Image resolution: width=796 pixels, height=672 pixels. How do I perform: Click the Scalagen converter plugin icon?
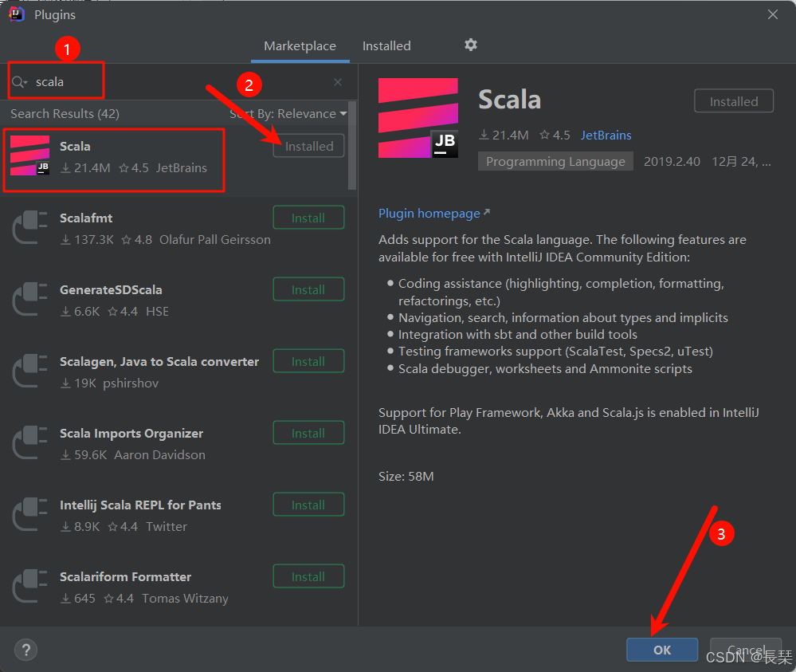click(x=30, y=371)
